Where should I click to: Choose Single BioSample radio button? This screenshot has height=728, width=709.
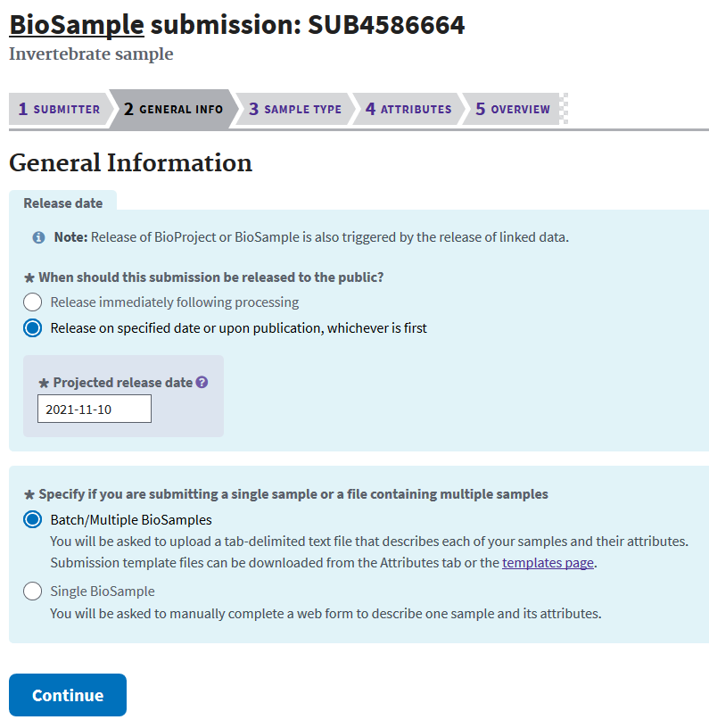tap(32, 591)
